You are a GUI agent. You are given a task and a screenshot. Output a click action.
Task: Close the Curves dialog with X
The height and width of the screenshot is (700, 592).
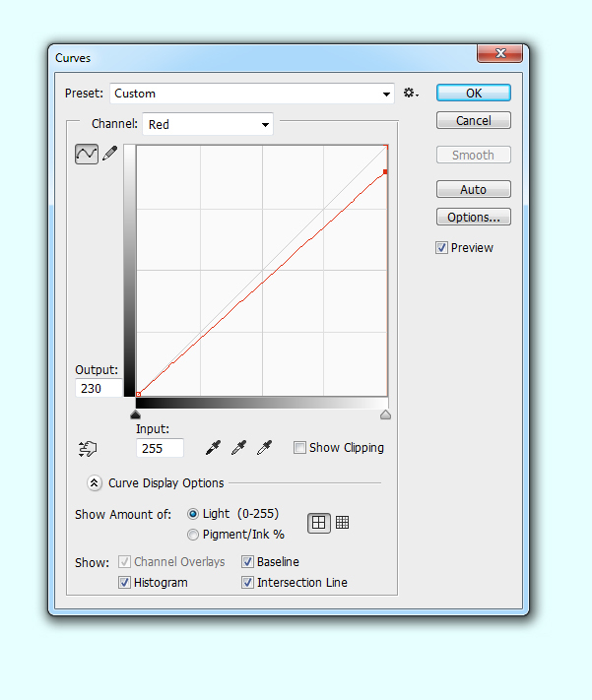point(500,53)
